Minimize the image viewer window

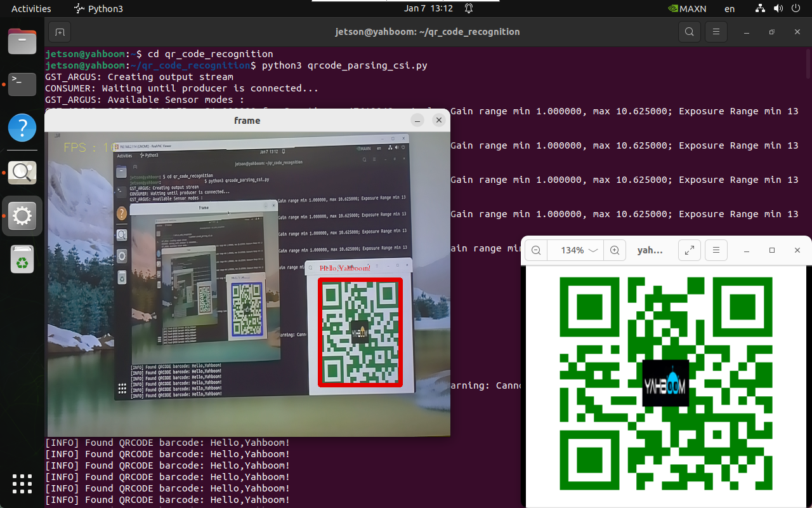coord(747,250)
